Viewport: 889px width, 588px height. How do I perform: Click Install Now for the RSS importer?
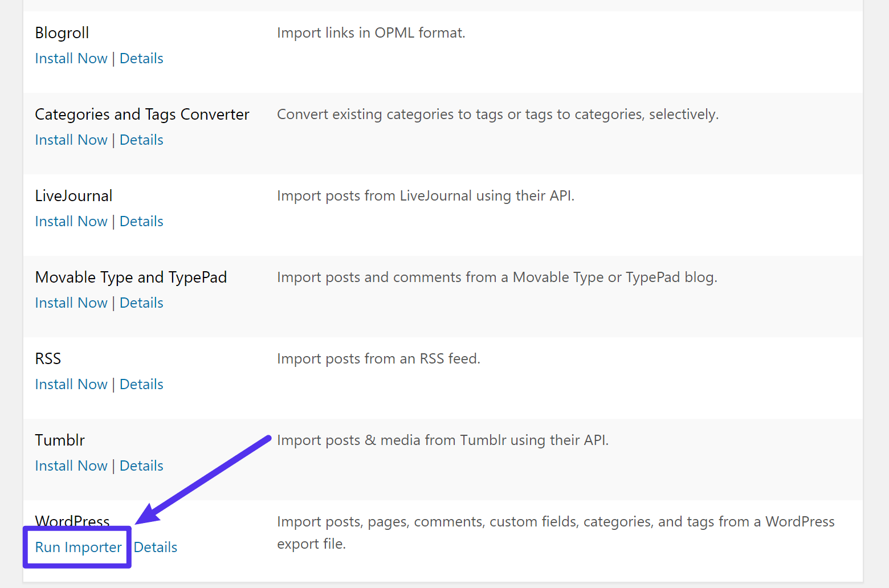[x=71, y=384]
